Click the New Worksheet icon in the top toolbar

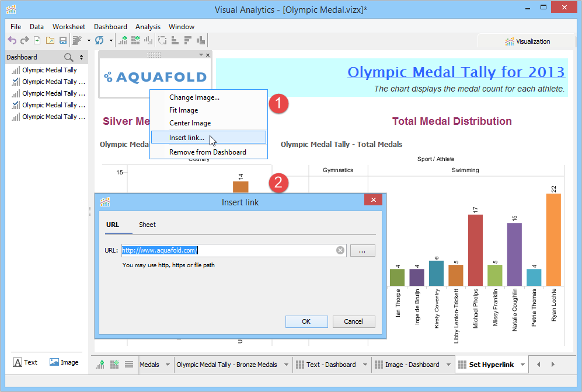[123, 40]
